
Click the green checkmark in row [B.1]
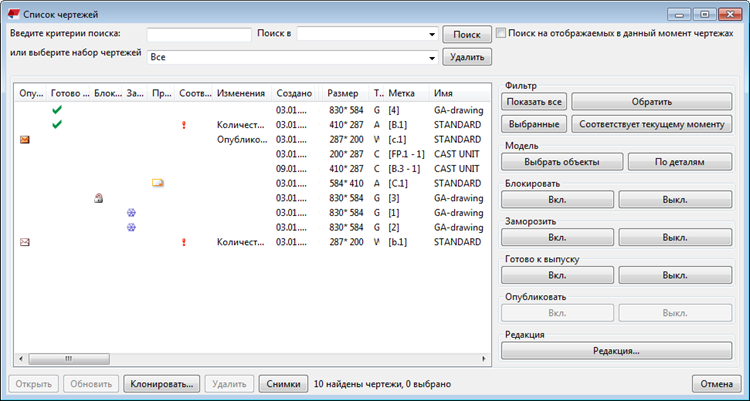(57, 125)
